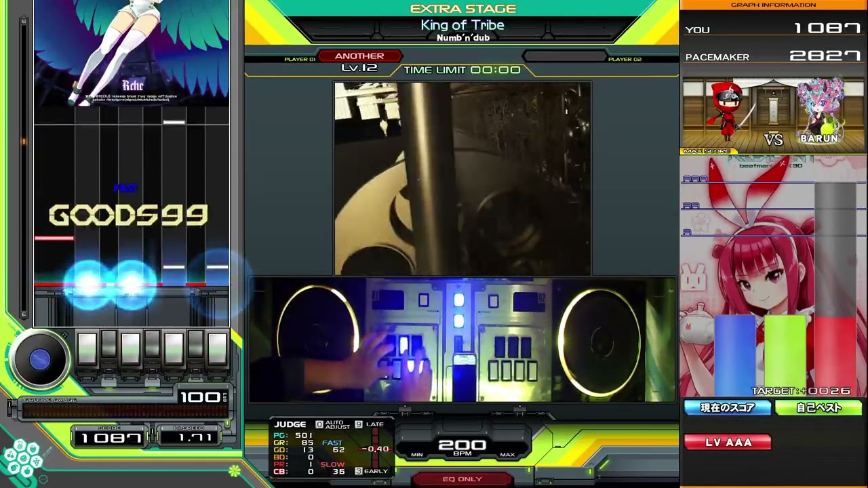868x488 pixels.
Task: Click the PLAYER 01 label
Action: (x=300, y=60)
